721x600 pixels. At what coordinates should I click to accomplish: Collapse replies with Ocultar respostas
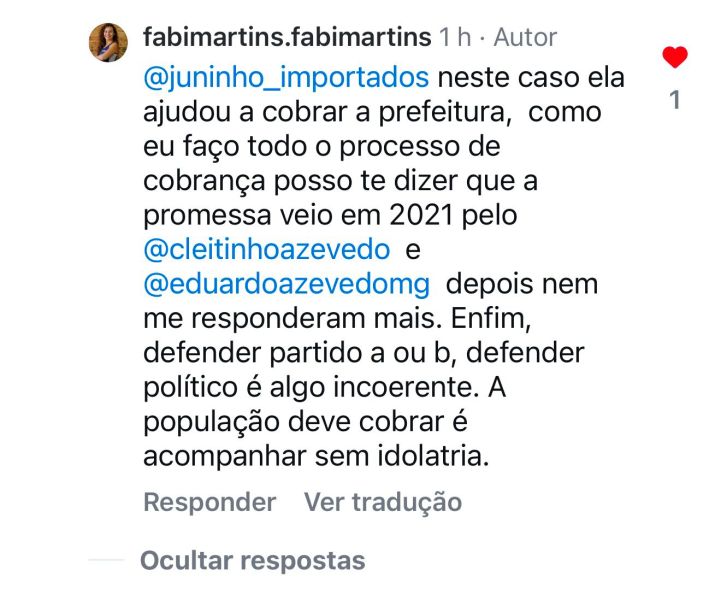[252, 560]
